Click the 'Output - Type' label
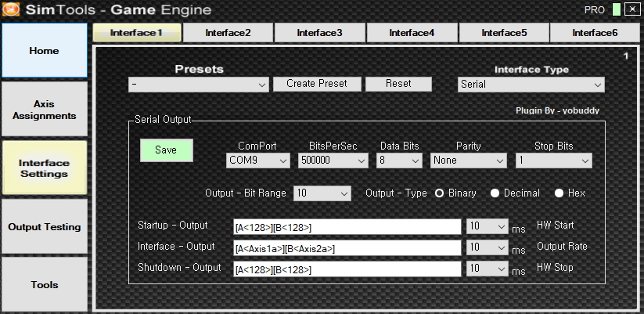This screenshot has height=314, width=644. coord(396,193)
